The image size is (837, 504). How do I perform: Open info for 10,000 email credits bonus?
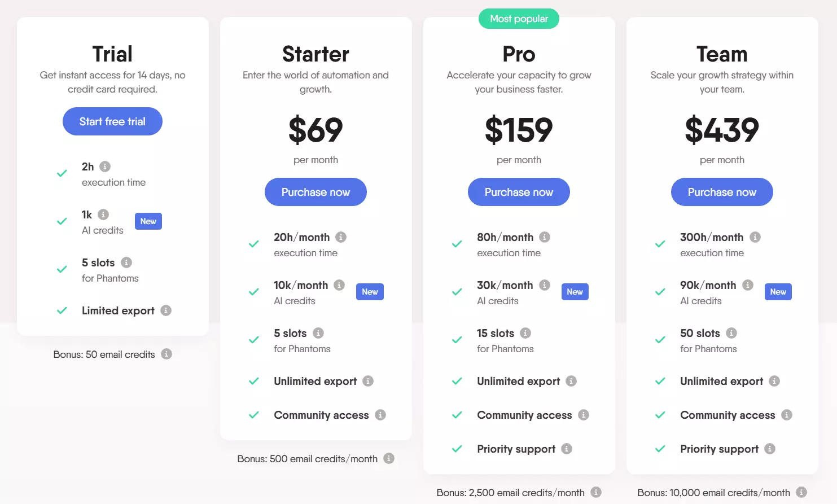[x=801, y=492]
